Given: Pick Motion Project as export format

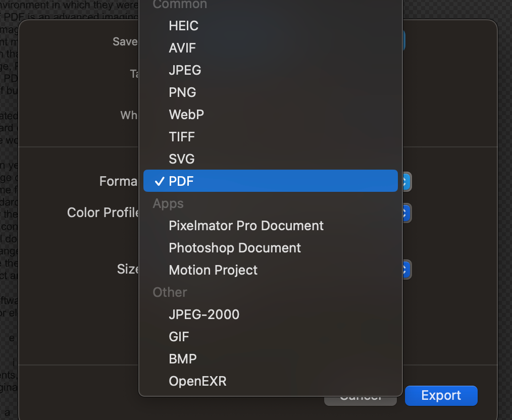Looking at the screenshot, I should tap(270, 270).
